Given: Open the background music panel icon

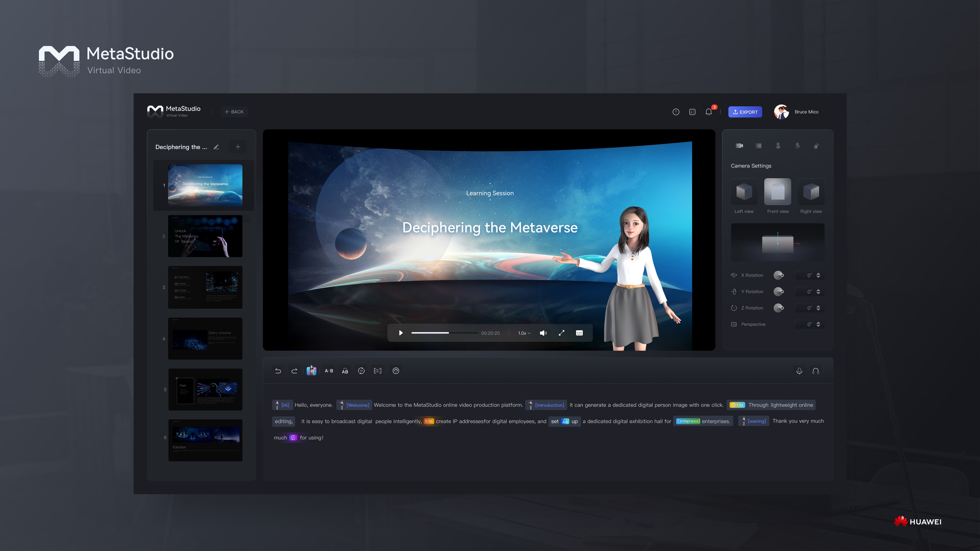Looking at the screenshot, I should pyautogui.click(x=817, y=146).
